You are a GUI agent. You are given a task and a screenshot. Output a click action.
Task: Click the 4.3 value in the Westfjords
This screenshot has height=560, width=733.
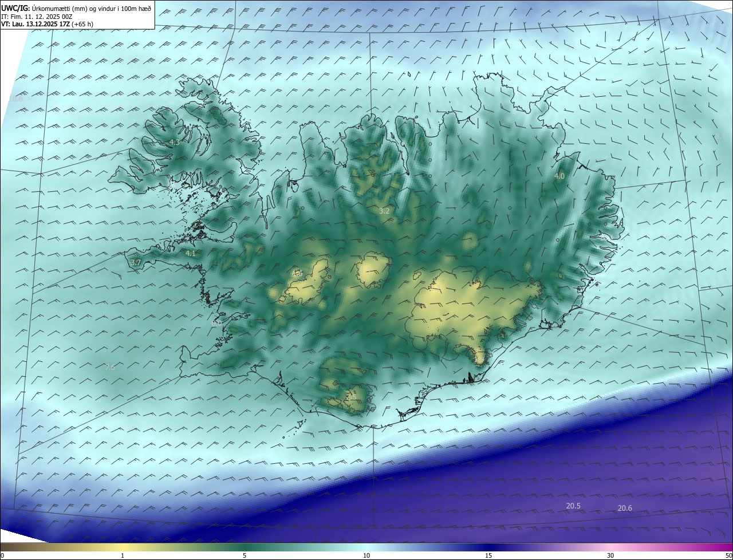pyautogui.click(x=175, y=143)
